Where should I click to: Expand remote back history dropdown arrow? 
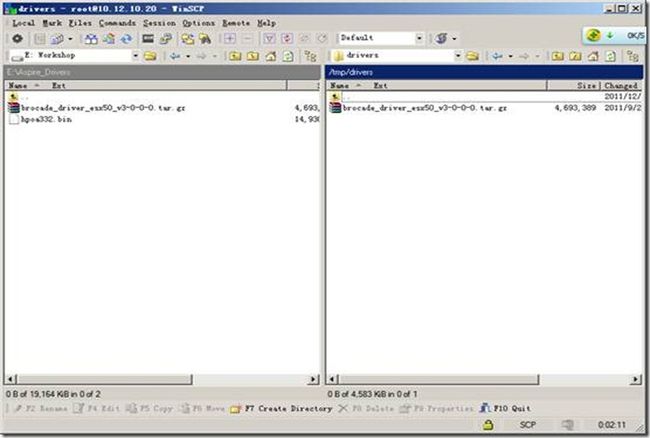pos(510,56)
